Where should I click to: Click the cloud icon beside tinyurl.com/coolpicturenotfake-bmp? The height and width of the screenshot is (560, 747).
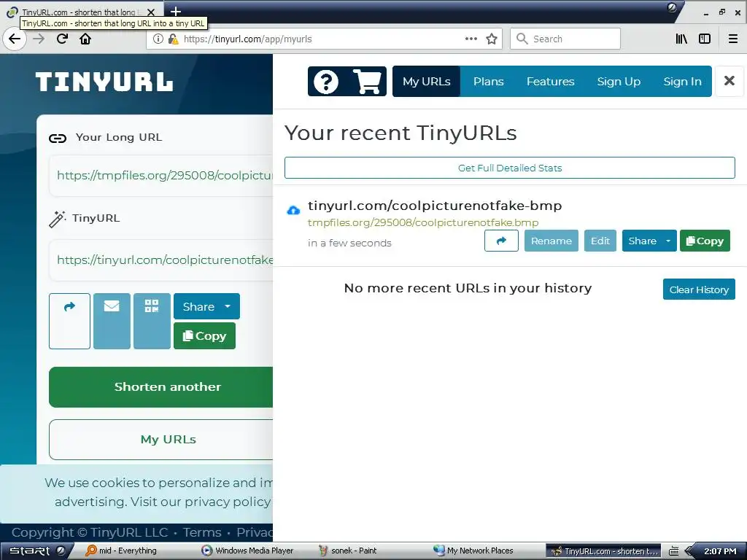point(293,210)
